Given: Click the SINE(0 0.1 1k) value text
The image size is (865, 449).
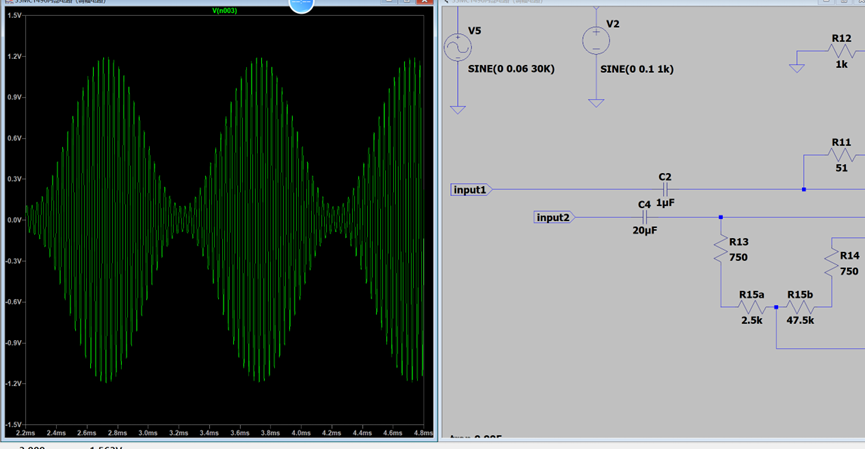Looking at the screenshot, I should 637,69.
